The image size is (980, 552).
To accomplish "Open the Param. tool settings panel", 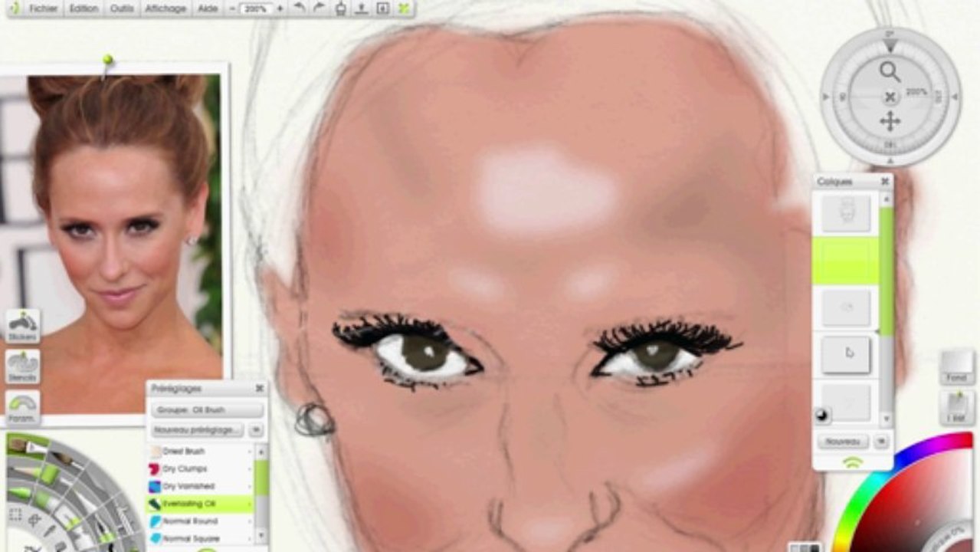I will [23, 408].
